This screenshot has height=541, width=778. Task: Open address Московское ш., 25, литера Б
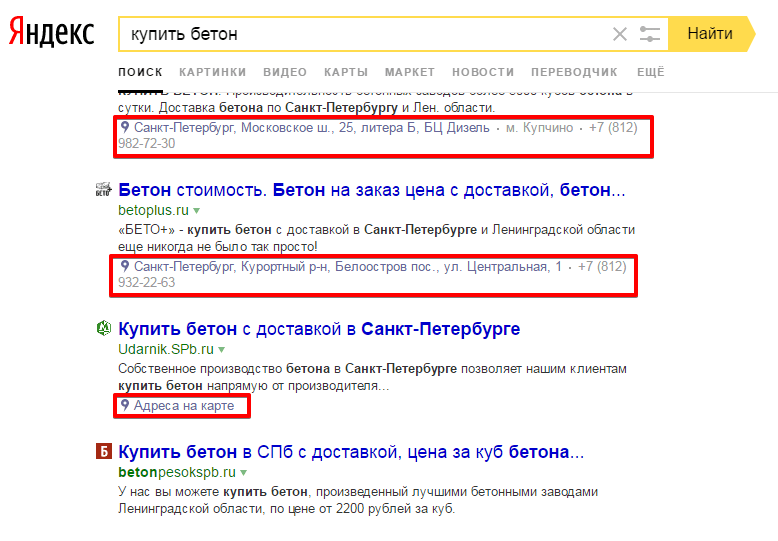pos(312,128)
